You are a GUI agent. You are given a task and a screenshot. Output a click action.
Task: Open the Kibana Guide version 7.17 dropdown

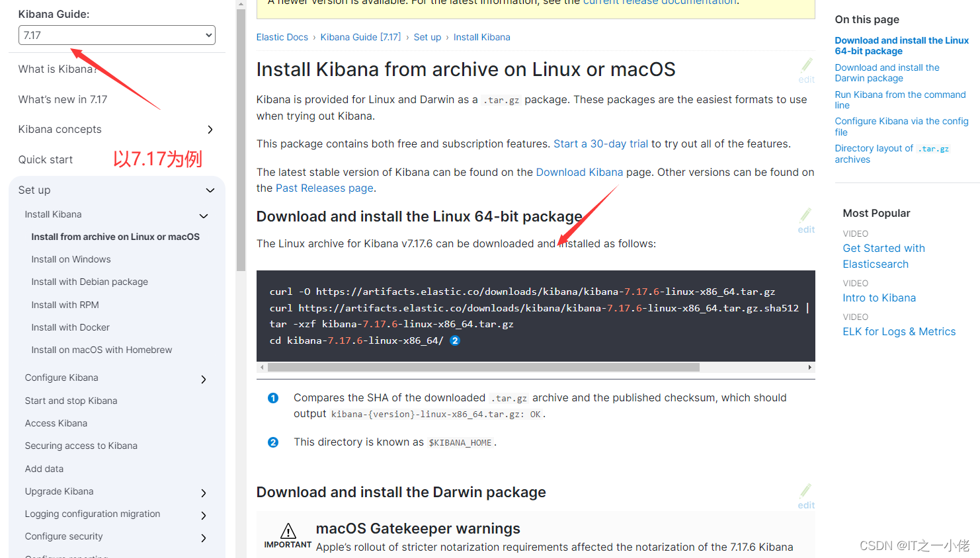click(x=116, y=35)
